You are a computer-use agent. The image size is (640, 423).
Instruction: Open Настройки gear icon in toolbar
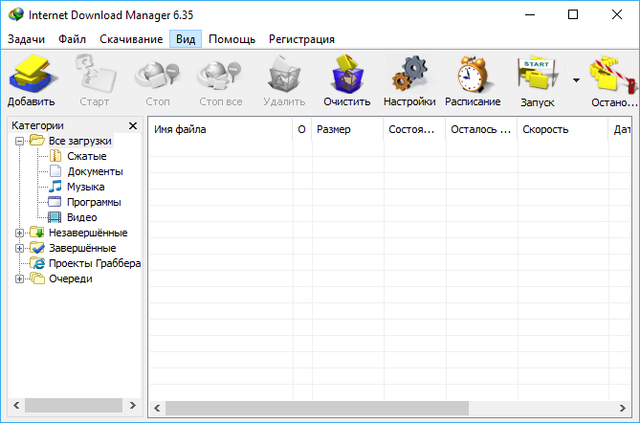[409, 80]
